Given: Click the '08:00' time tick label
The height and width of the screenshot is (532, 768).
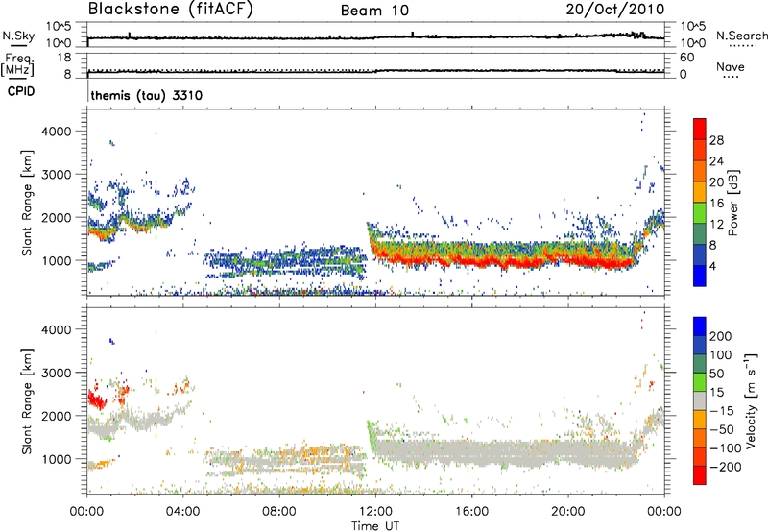Looking at the screenshot, I should click(278, 512).
